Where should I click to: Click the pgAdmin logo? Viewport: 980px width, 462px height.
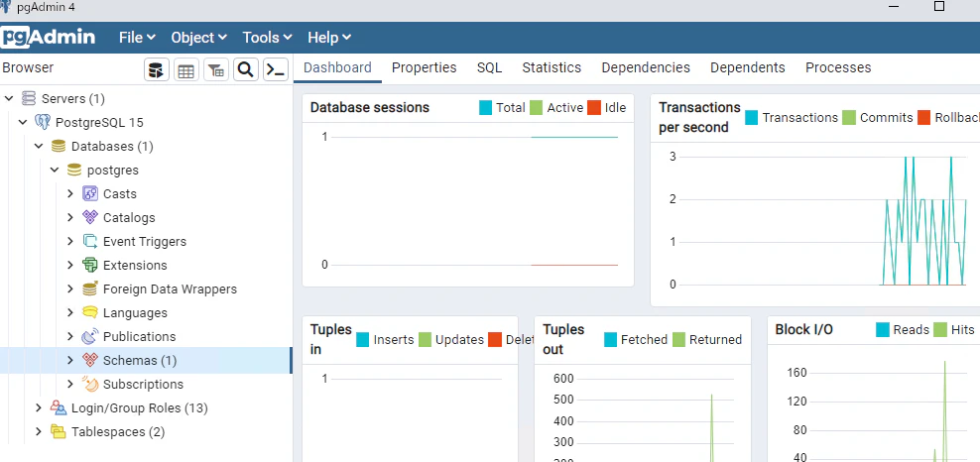pyautogui.click(x=49, y=38)
